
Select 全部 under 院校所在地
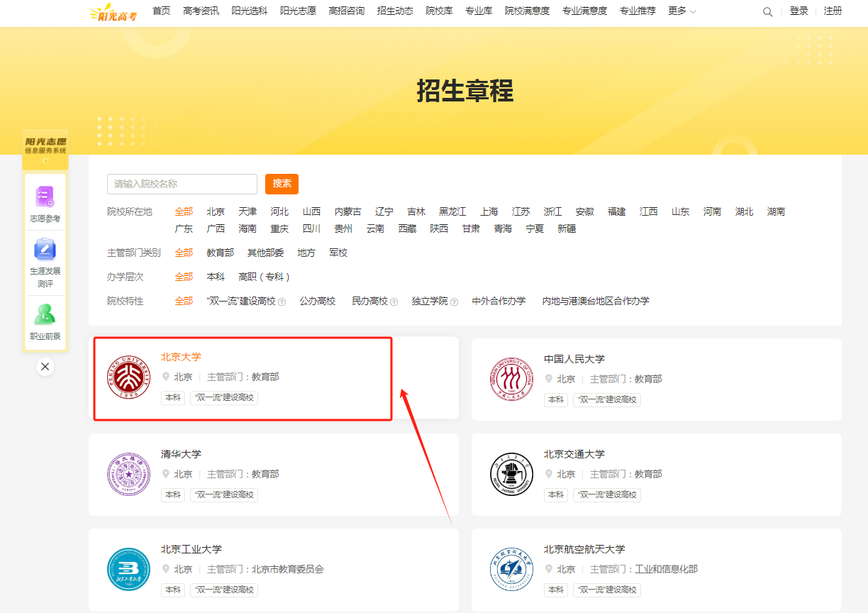coord(184,211)
